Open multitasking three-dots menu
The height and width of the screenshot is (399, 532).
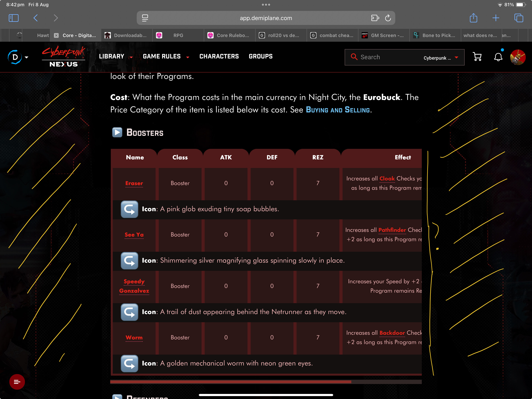tap(266, 4)
